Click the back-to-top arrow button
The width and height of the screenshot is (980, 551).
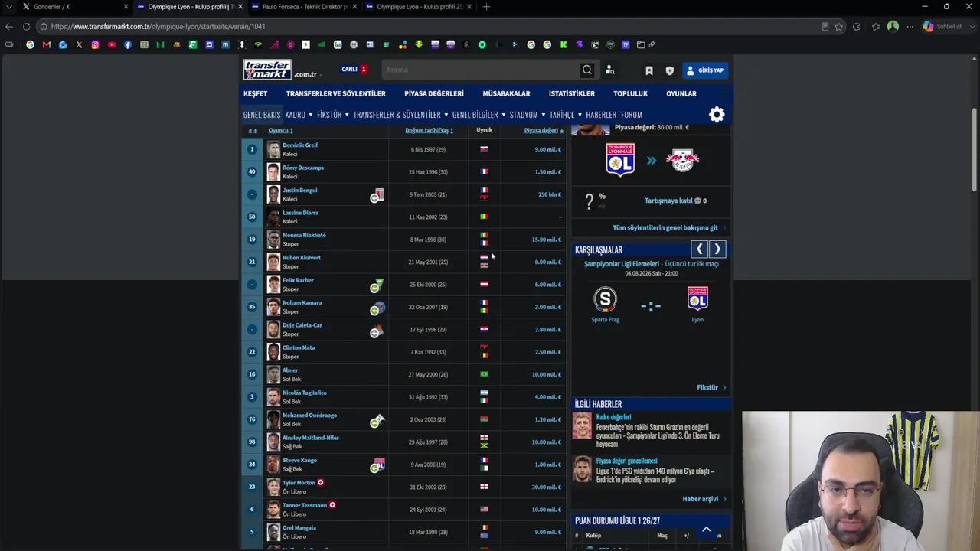point(707,530)
